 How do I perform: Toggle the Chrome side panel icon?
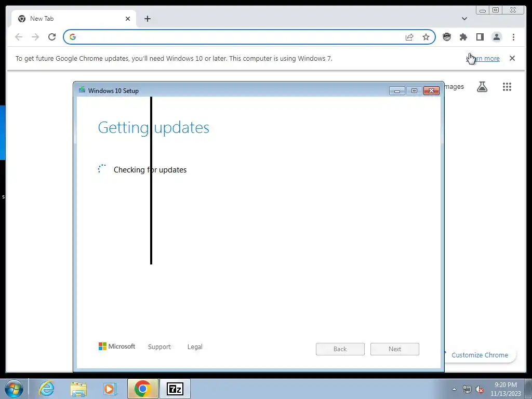click(x=480, y=37)
